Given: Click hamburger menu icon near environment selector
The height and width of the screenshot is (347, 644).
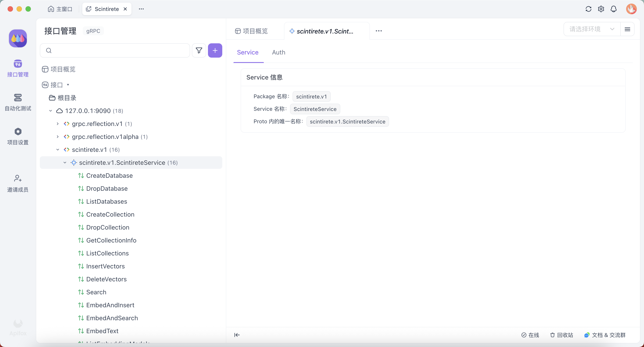Looking at the screenshot, I should 627,29.
